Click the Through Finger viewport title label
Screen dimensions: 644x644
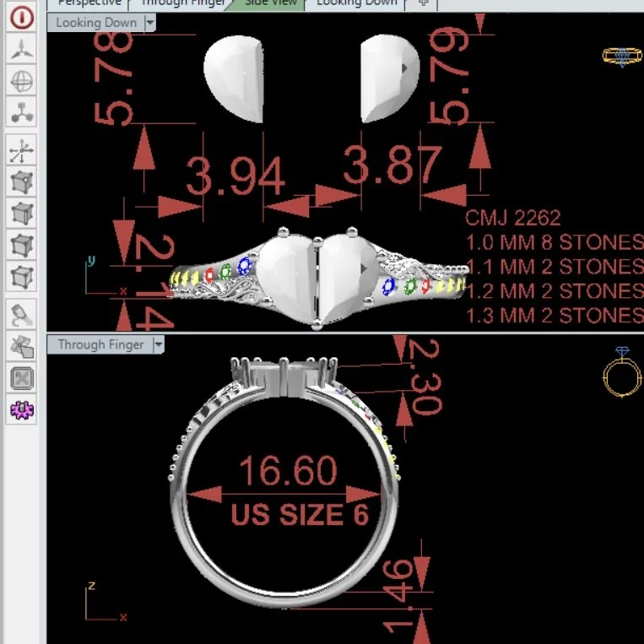pos(101,344)
